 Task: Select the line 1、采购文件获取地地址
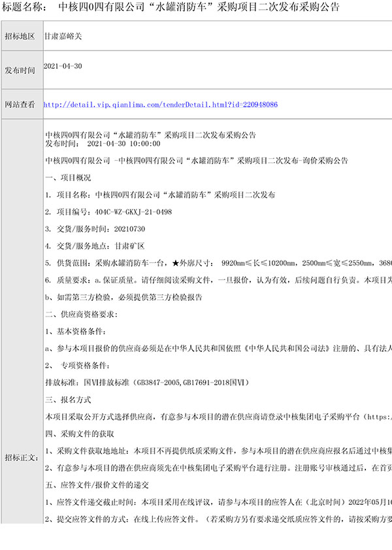pyautogui.click(x=219, y=451)
